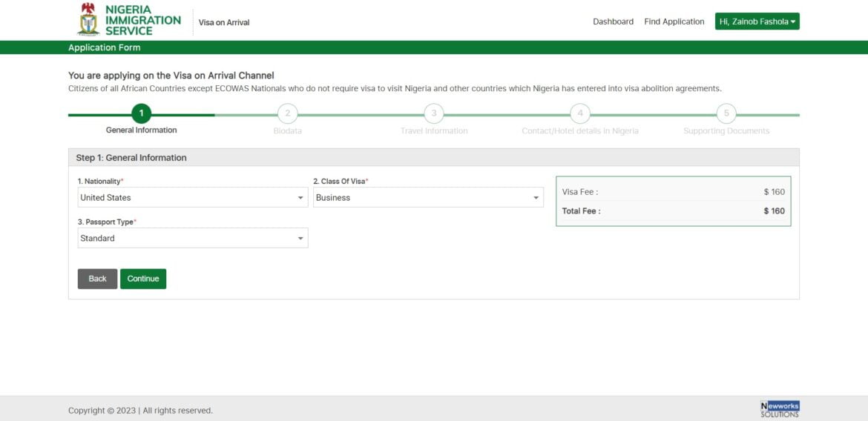The height and width of the screenshot is (421, 868).
Task: Click the Visa on Arrival Channel heading
Action: click(x=171, y=76)
